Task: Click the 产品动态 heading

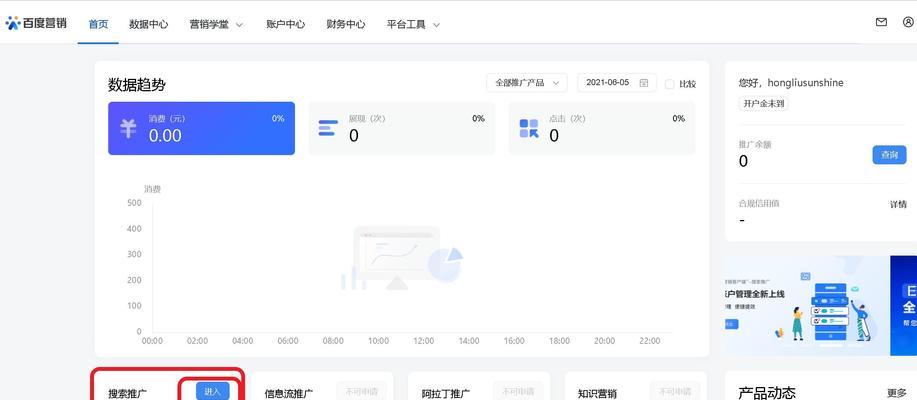Action: [x=767, y=393]
